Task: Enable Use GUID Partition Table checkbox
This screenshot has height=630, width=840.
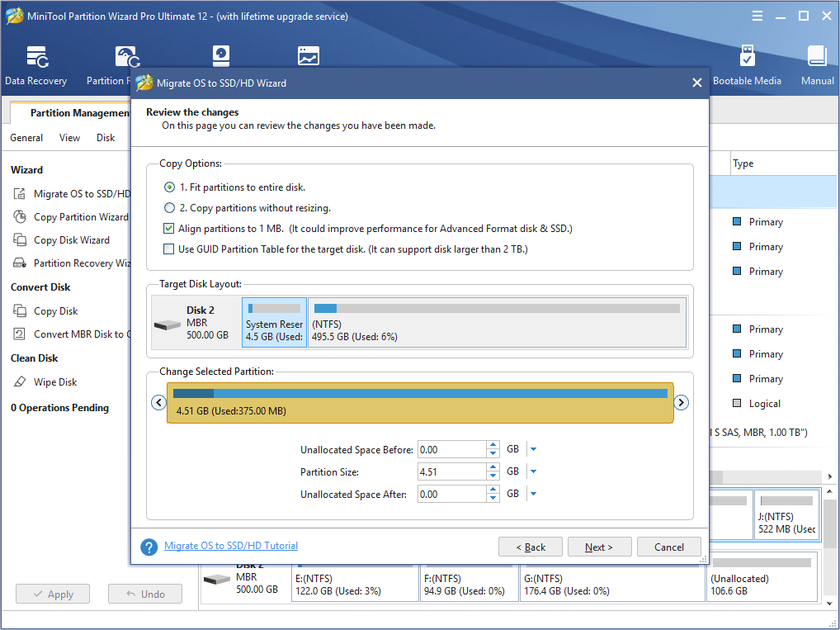Action: [169, 249]
